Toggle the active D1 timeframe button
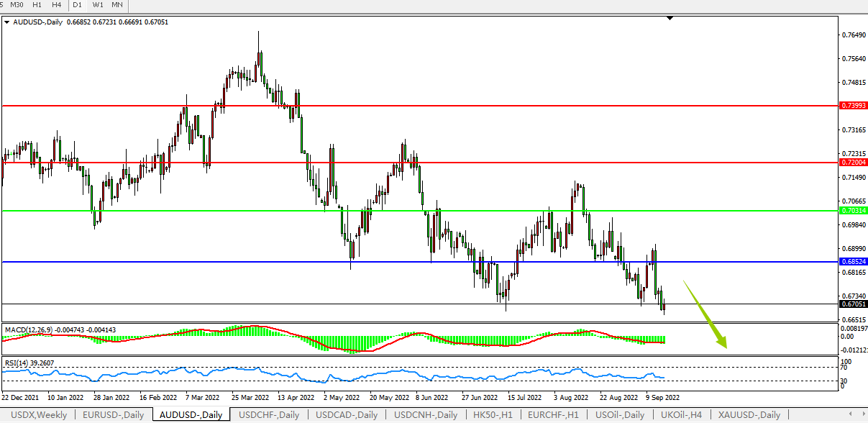This screenshot has height=423, width=868. tap(77, 5)
